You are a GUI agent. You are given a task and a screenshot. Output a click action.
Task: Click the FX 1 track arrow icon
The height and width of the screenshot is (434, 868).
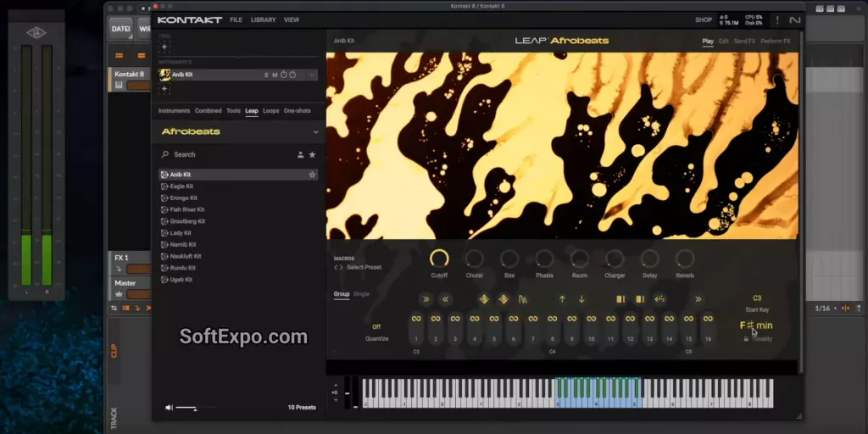119,269
